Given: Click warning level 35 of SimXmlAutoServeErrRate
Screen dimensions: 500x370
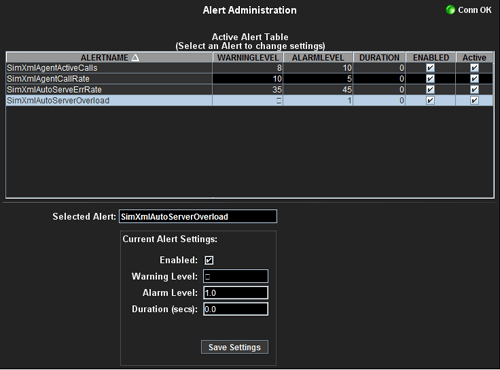Looking at the screenshot, I should [x=277, y=90].
